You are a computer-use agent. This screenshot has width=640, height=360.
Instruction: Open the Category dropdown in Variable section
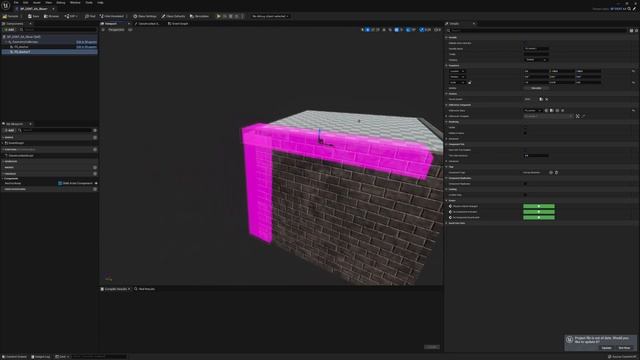click(x=536, y=60)
